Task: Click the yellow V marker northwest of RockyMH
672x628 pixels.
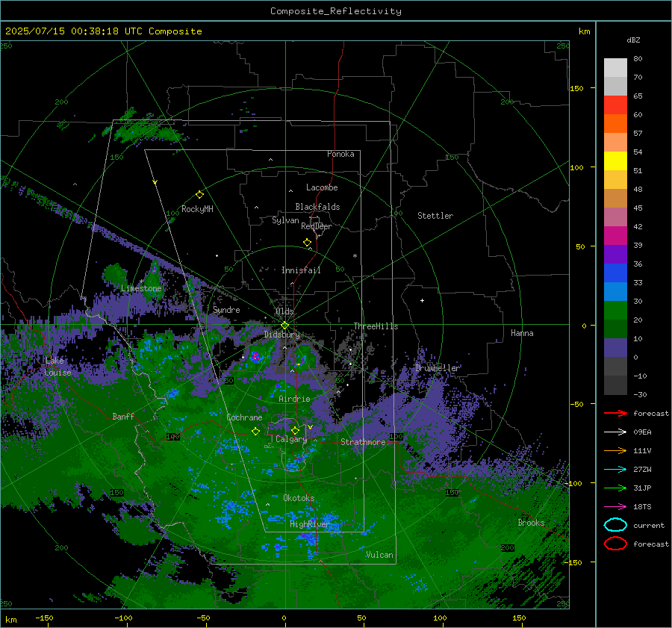Action: click(155, 182)
